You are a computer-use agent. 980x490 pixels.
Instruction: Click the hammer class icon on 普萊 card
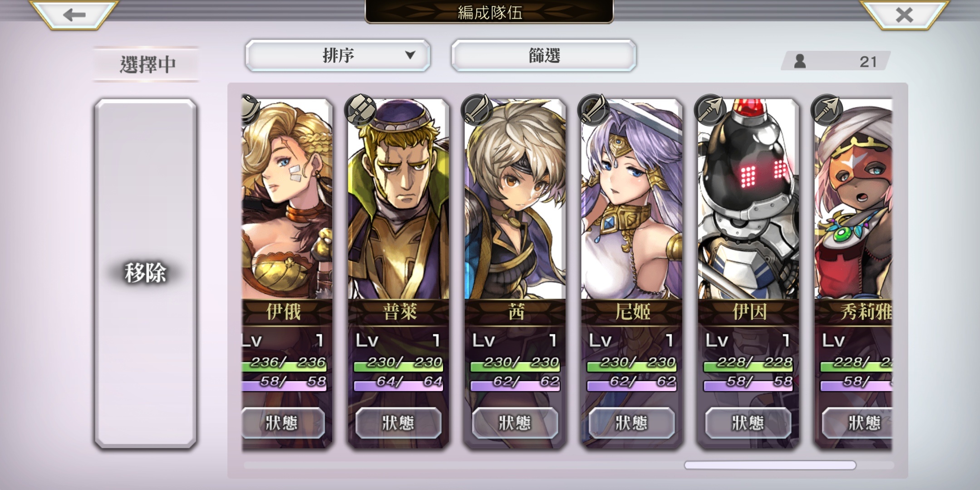pyautogui.click(x=360, y=109)
